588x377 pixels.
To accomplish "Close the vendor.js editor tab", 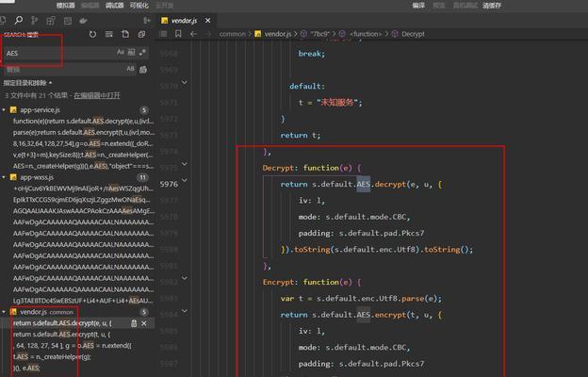I will (207, 21).
